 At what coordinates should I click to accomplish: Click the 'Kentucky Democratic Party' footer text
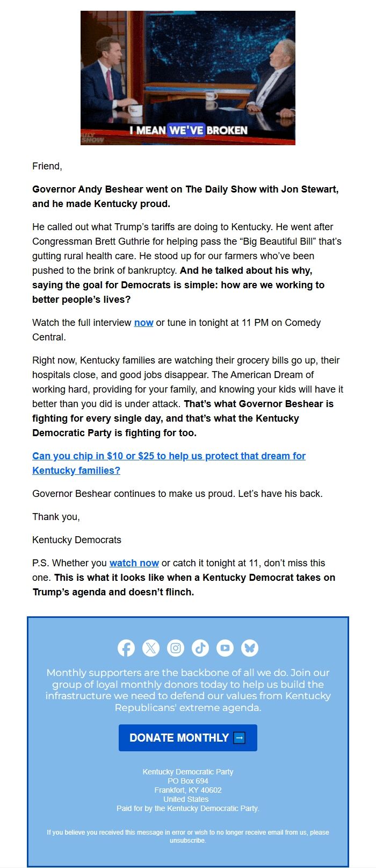pyautogui.click(x=187, y=771)
